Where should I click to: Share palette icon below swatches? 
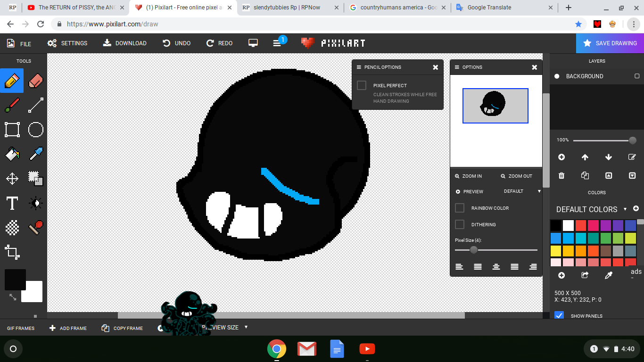click(585, 275)
